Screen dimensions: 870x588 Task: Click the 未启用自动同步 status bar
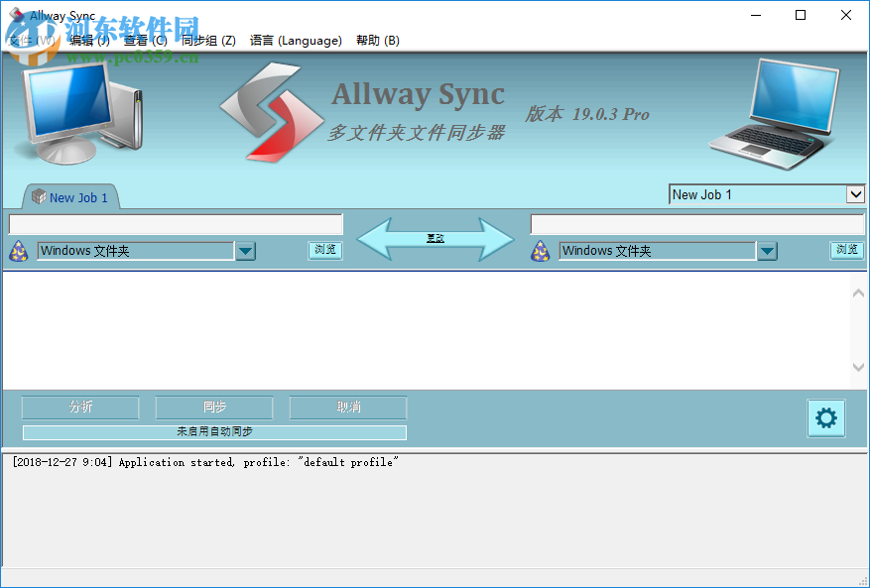coord(214,431)
